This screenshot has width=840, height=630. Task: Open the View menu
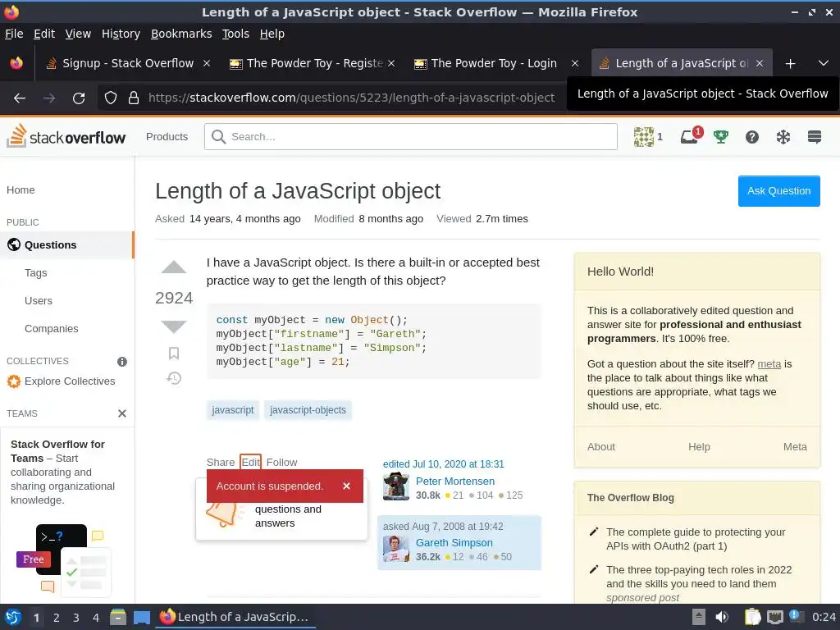point(78,34)
